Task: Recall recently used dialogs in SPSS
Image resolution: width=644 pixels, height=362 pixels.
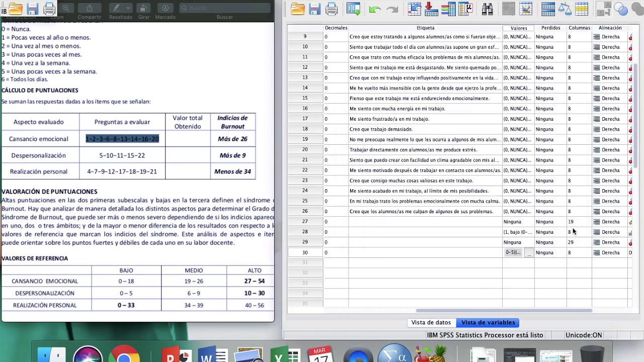Action: 353,9
